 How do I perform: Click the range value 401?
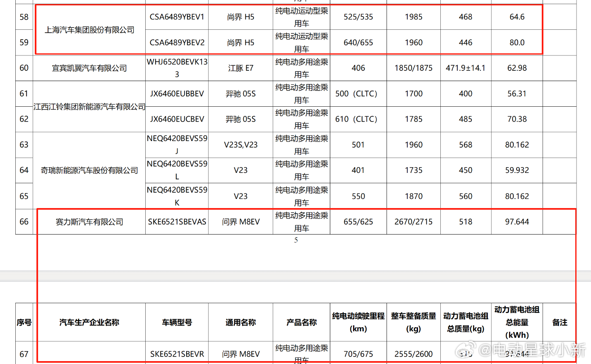[358, 170]
